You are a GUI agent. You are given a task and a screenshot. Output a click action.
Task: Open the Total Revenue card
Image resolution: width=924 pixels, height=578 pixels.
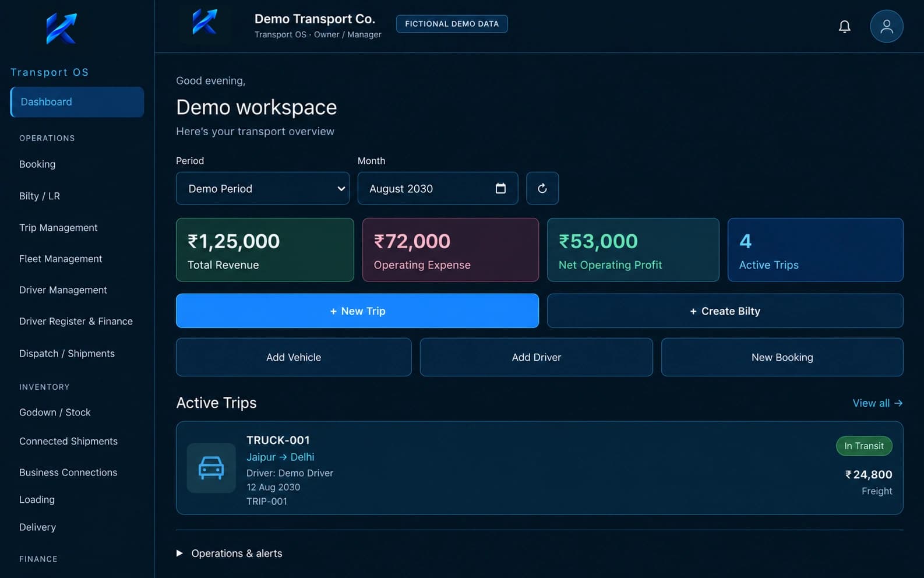264,250
